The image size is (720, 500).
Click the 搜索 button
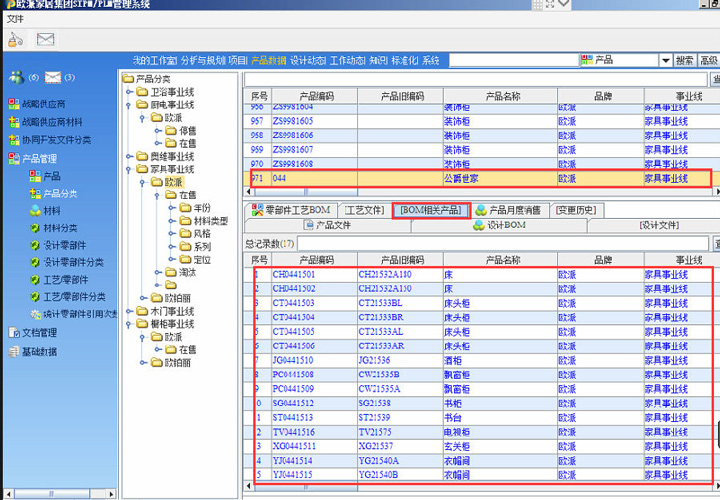click(x=684, y=61)
